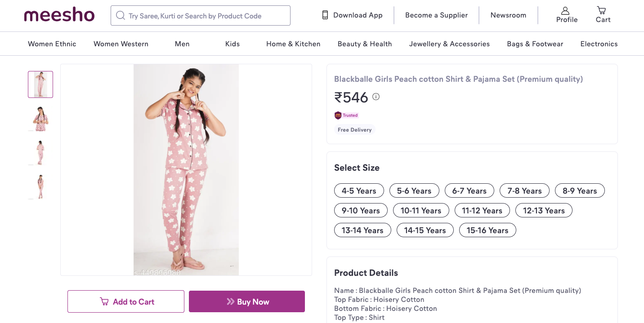Select the 4-5 Years size
The image size is (644, 323).
359,191
